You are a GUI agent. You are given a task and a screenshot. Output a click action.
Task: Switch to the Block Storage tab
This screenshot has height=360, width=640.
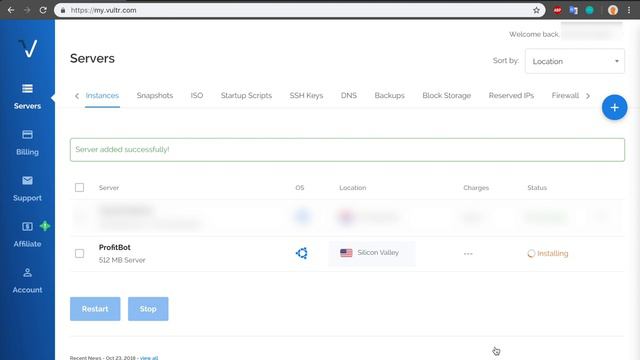tap(447, 96)
